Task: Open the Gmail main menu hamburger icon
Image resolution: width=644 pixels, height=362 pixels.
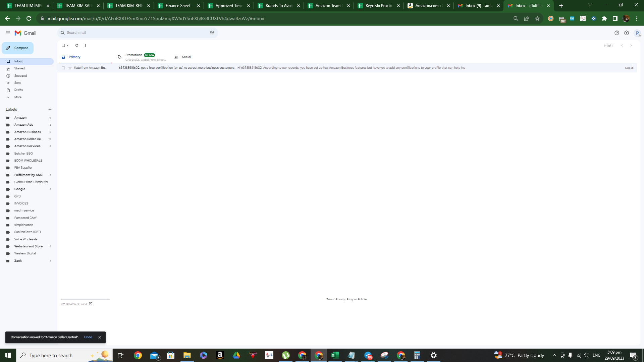Action: point(8,33)
